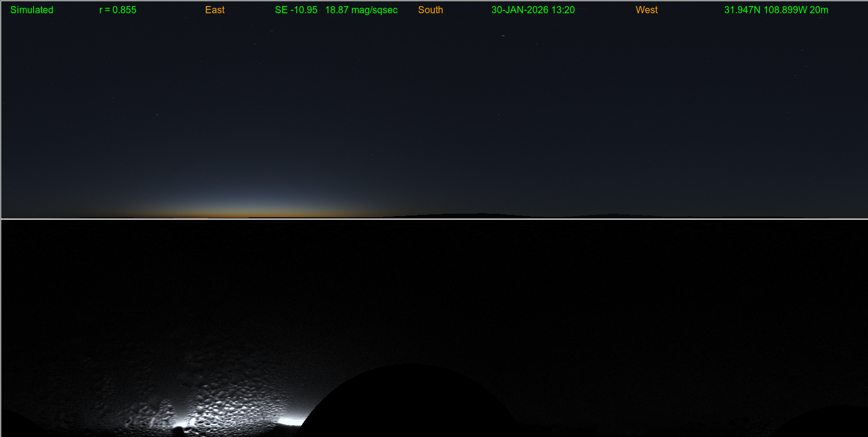Click the orange 'West' direction label

click(647, 10)
